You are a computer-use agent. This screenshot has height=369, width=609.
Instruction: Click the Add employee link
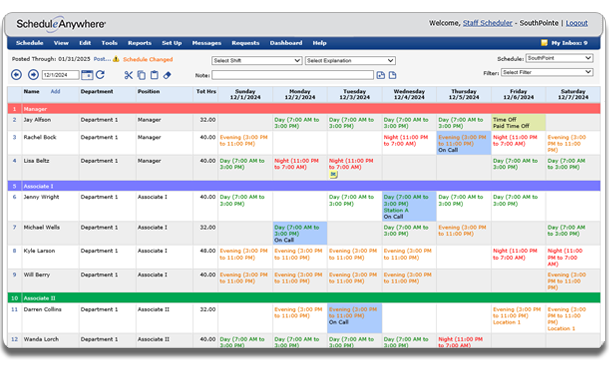point(56,91)
